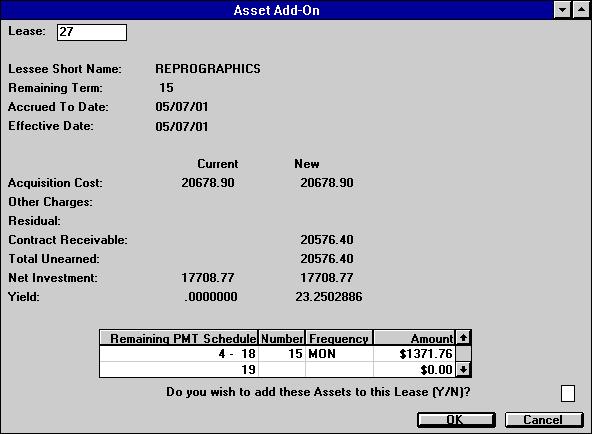Click the Cancel button
The width and height of the screenshot is (592, 434).
click(544, 420)
